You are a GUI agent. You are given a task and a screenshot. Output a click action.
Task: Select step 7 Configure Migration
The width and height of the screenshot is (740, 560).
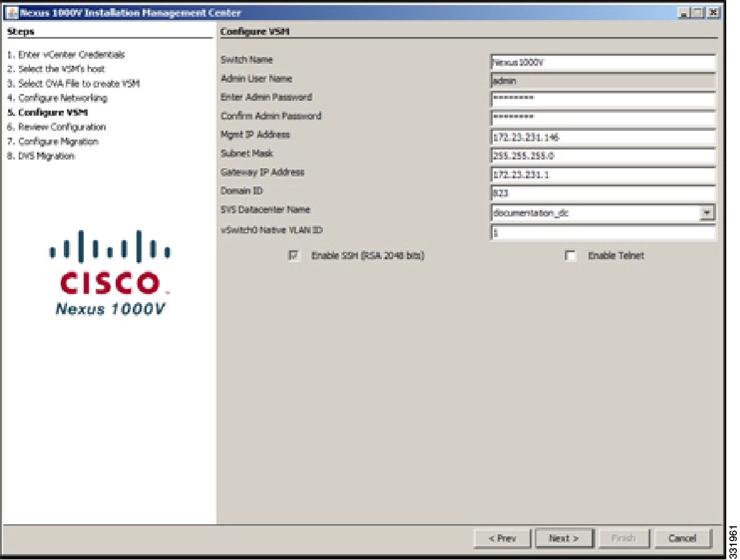tap(53, 141)
